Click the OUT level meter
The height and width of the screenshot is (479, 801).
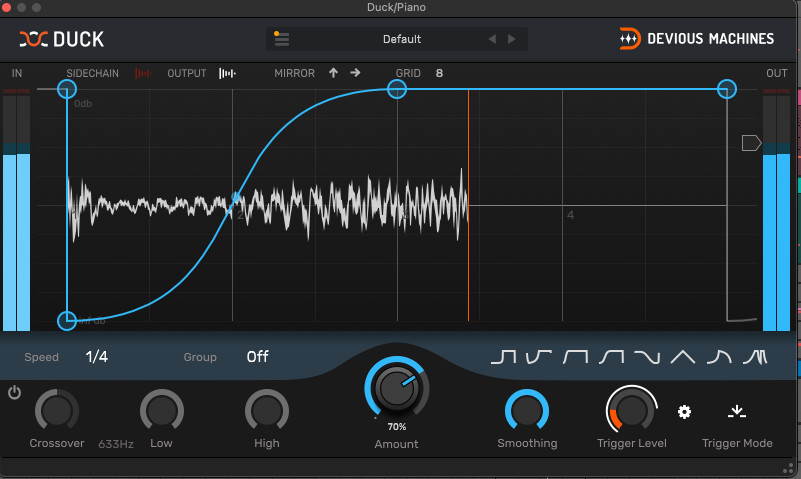pyautogui.click(x=776, y=209)
